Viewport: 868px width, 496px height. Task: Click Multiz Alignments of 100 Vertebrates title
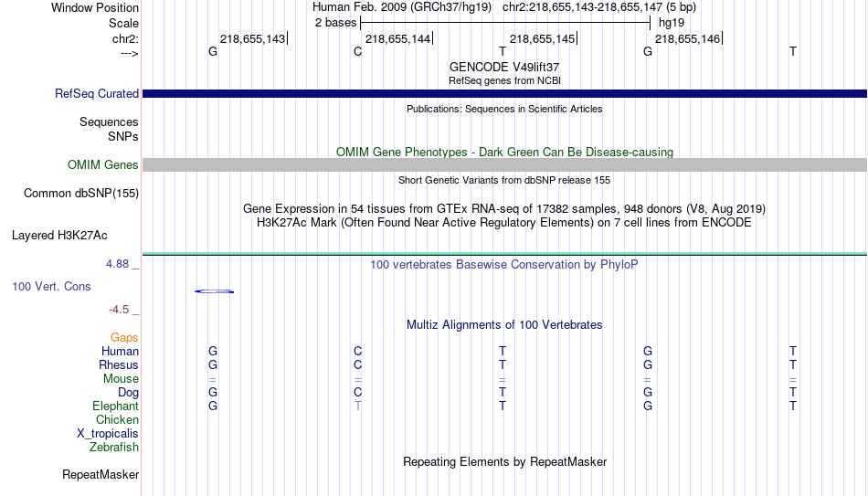[504, 325]
